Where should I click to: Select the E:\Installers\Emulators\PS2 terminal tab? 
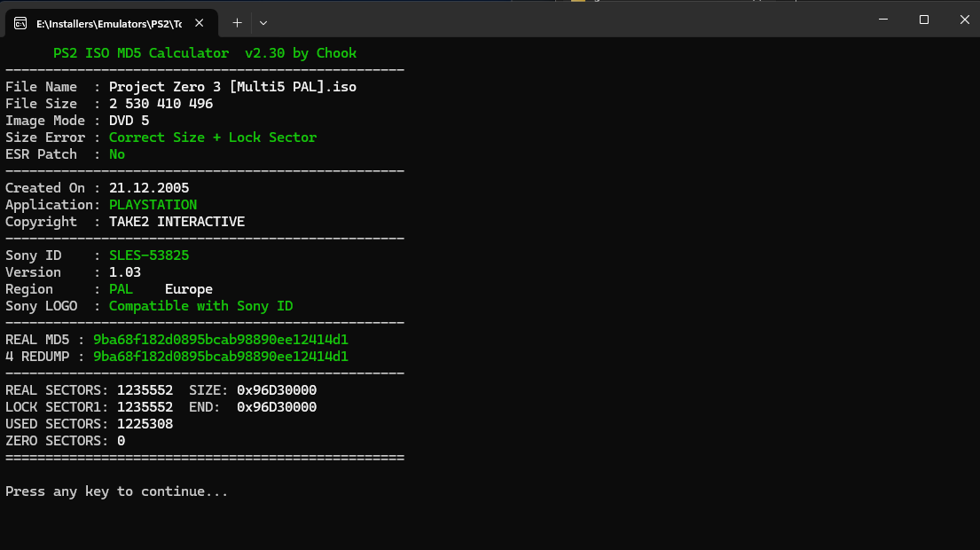111,24
